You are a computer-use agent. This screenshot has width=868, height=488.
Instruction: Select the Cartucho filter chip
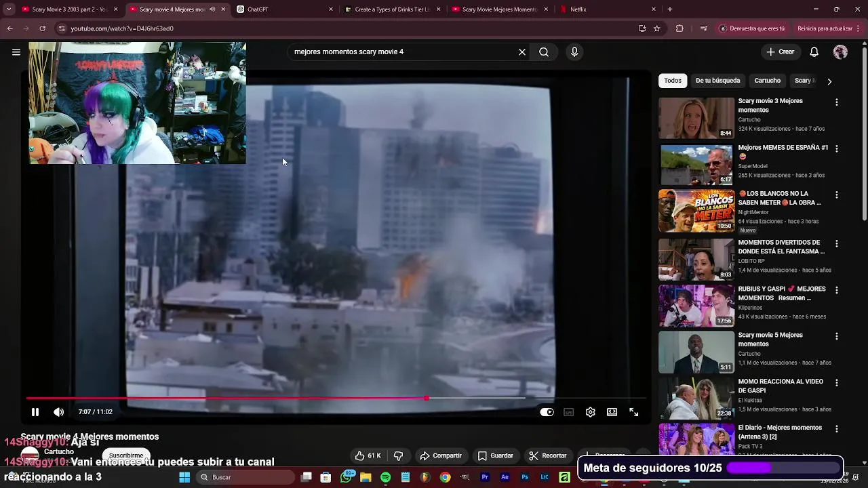(x=767, y=81)
